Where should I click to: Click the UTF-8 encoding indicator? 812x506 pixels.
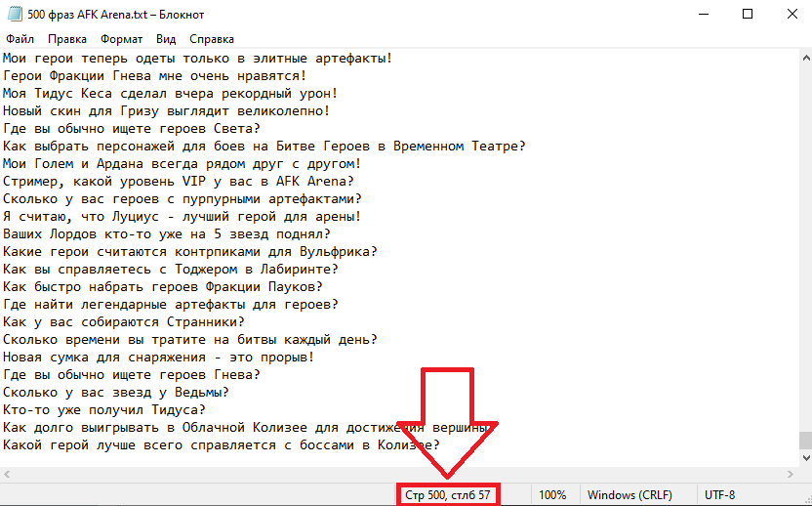point(720,495)
